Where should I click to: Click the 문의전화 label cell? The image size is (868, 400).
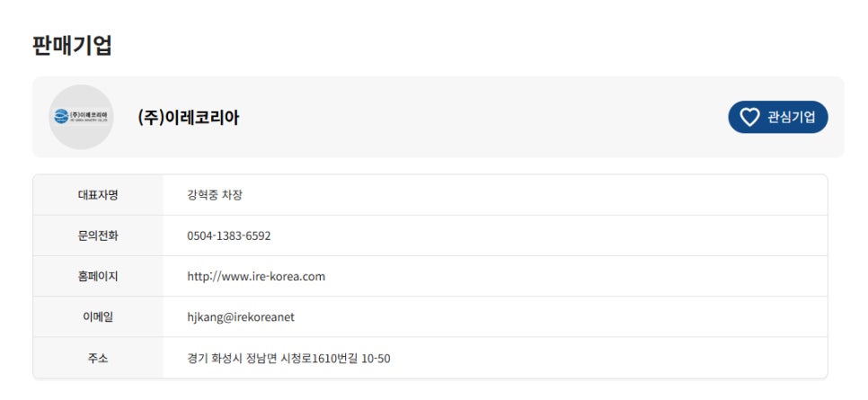[98, 236]
